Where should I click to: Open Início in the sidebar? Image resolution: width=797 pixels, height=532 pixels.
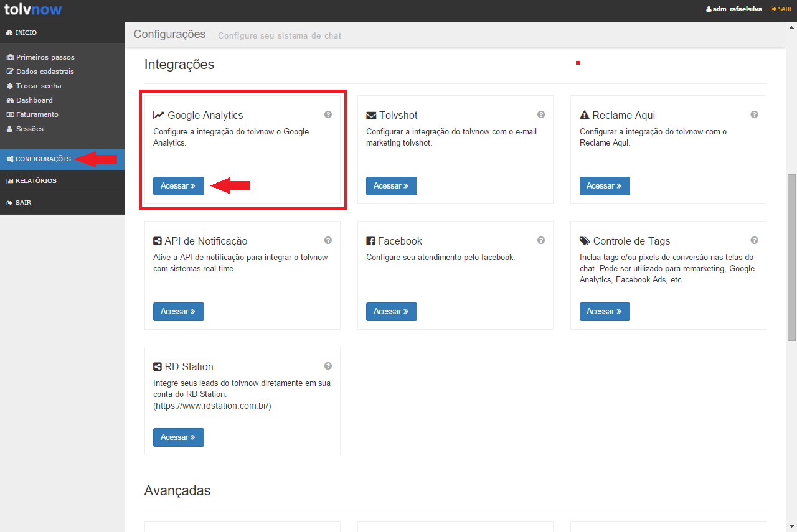click(x=62, y=32)
